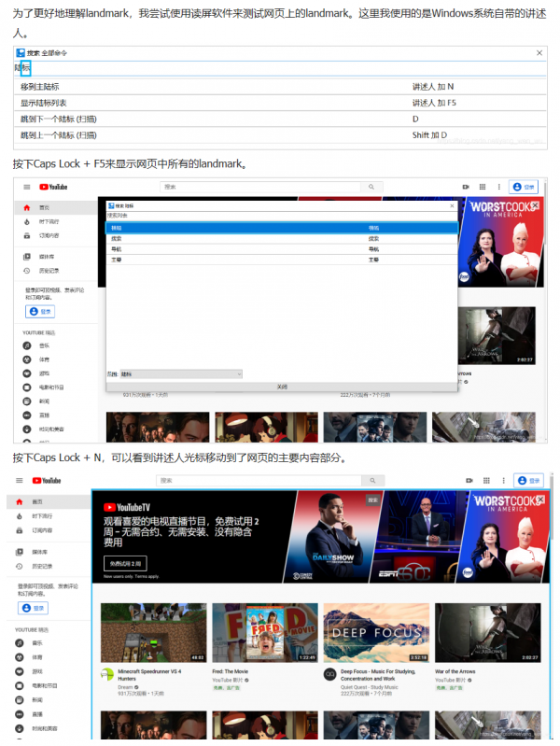Click the search magnifier in the YouTubeTV-banner screenshot
The width and height of the screenshot is (560, 746).
tap(373, 481)
